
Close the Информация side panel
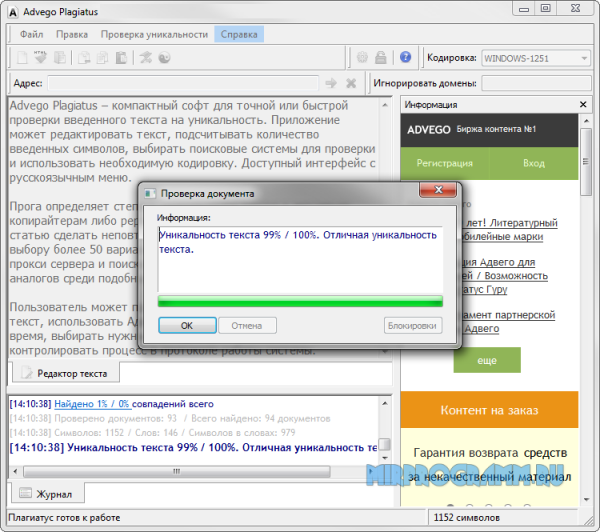[583, 104]
